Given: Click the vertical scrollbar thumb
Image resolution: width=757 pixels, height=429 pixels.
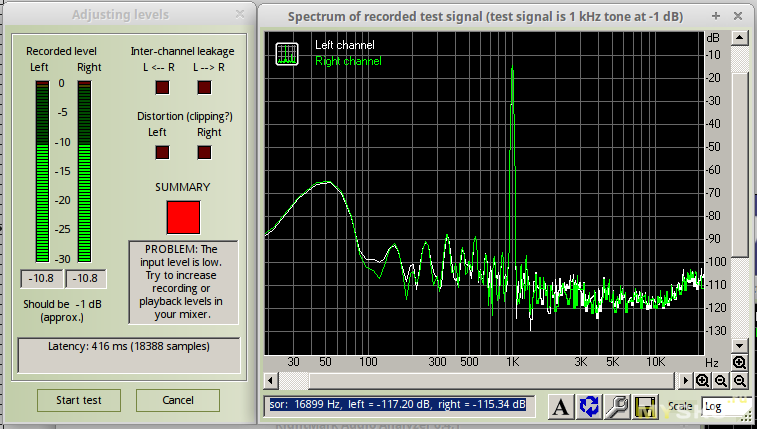Looking at the screenshot, I should [740, 164].
